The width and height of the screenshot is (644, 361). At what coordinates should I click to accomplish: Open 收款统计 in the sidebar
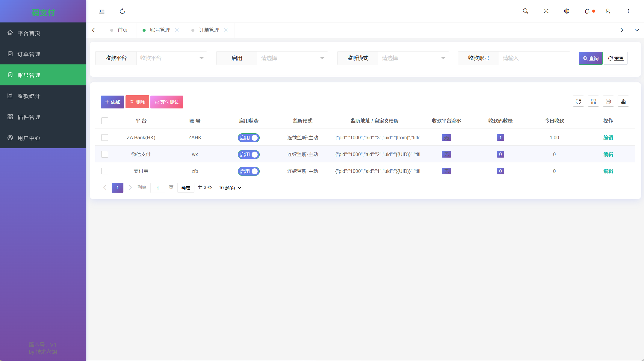tap(29, 96)
